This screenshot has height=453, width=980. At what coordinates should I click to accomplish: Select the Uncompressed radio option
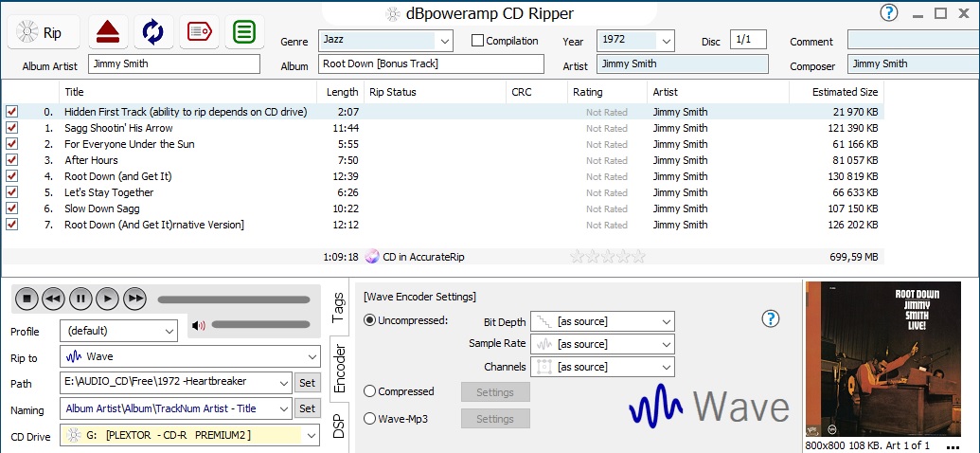370,320
